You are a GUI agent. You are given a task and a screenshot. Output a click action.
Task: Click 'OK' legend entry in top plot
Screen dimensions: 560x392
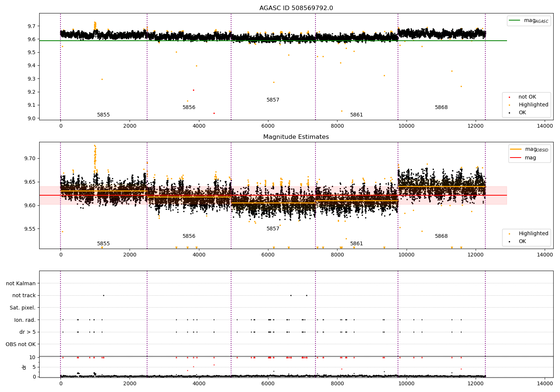pos(522,113)
